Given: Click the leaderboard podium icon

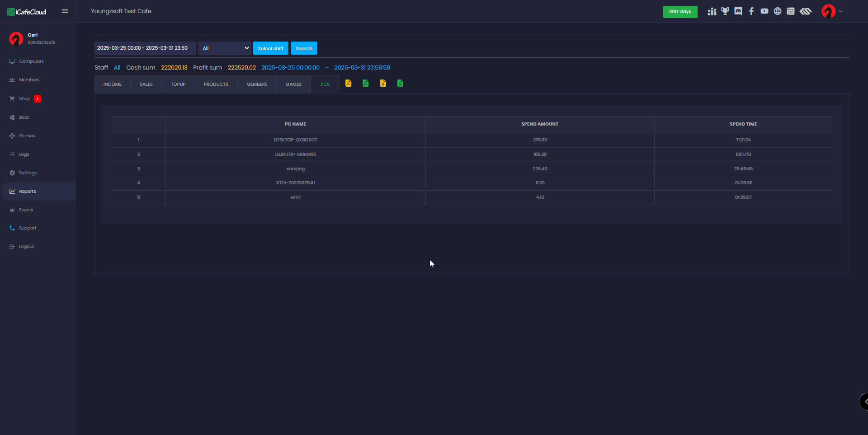Looking at the screenshot, I should 712,11.
